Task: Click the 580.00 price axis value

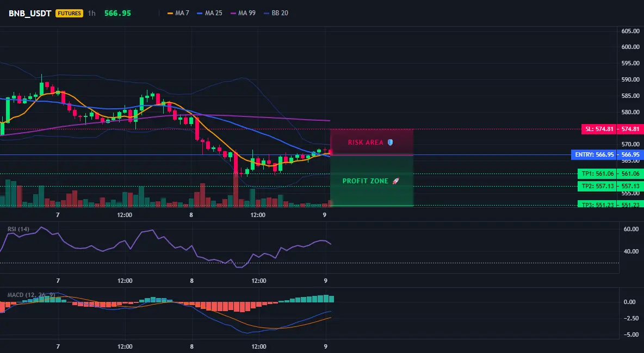Action: pyautogui.click(x=630, y=112)
